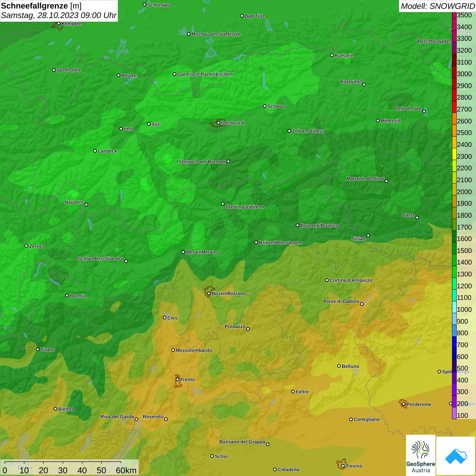The image size is (476, 476).
Task: Click the Conegliano location dot
Action: [351, 419]
